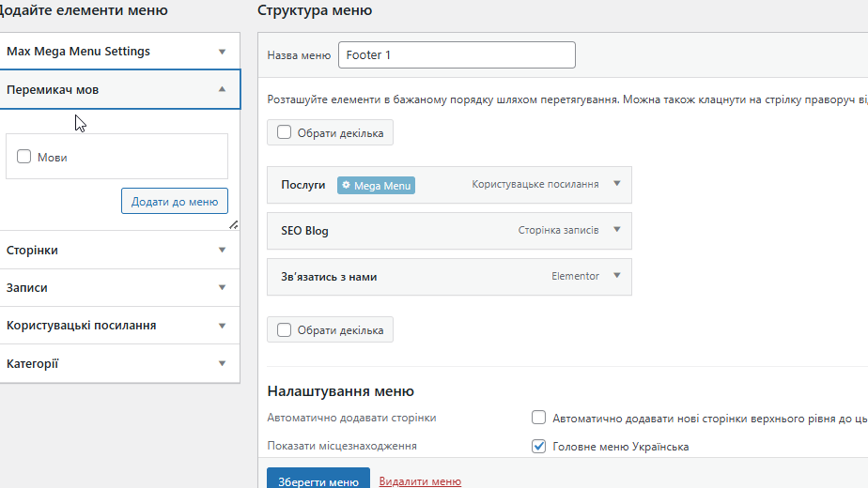The width and height of the screenshot is (868, 488).
Task: Tick the top Обрати декілька checkbox
Action: tap(285, 132)
